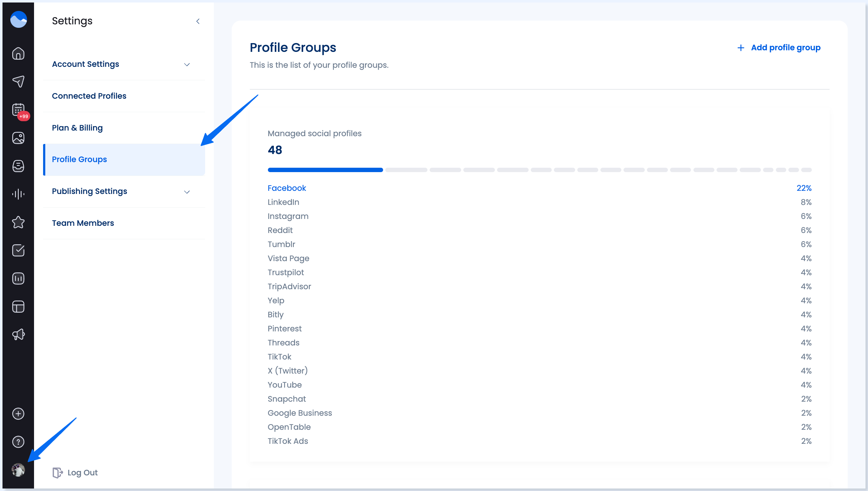Select the Tumblr row label
Viewport: 868px width, 491px height.
coord(281,245)
